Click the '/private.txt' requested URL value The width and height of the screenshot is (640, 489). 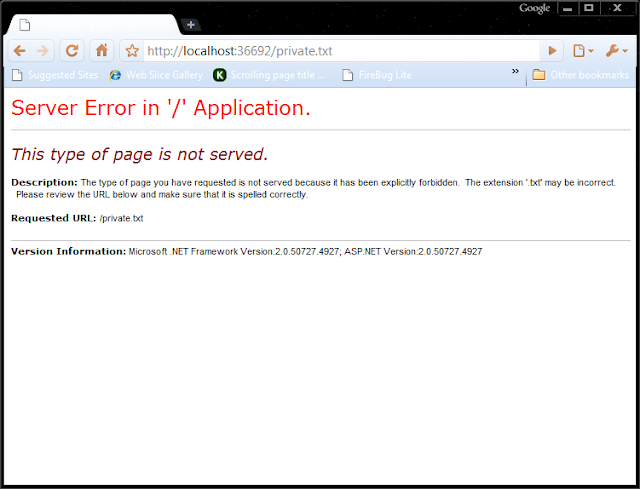point(121,218)
